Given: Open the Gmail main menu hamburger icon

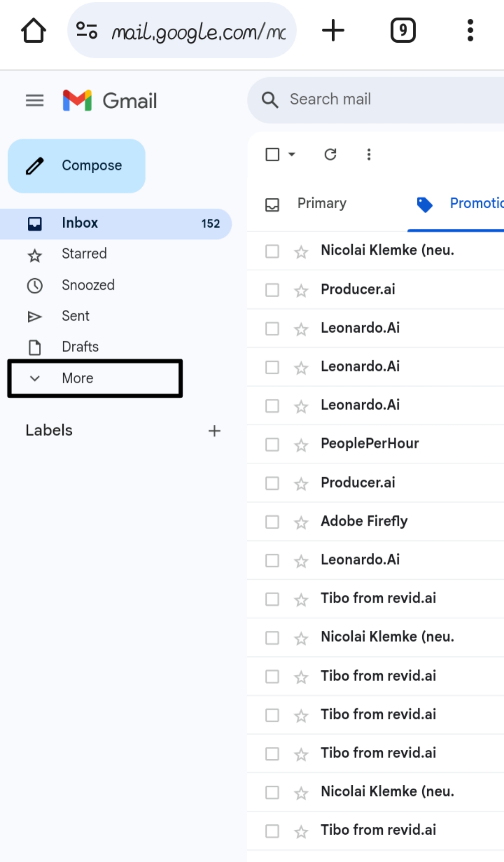Looking at the screenshot, I should point(35,100).
